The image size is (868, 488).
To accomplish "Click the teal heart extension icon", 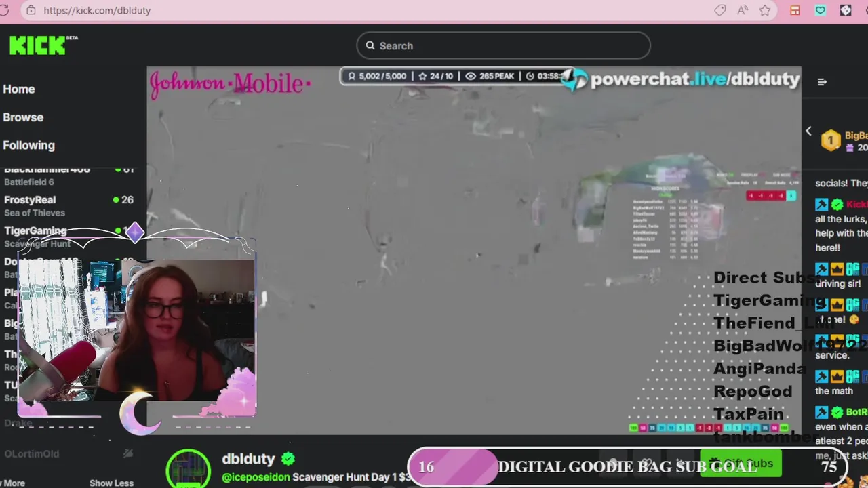I will 821,10.
